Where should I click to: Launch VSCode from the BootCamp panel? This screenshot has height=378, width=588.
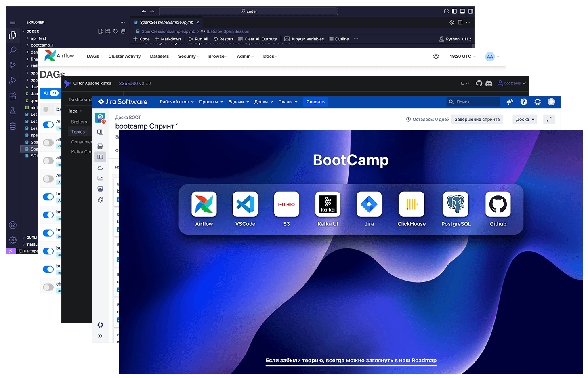245,205
